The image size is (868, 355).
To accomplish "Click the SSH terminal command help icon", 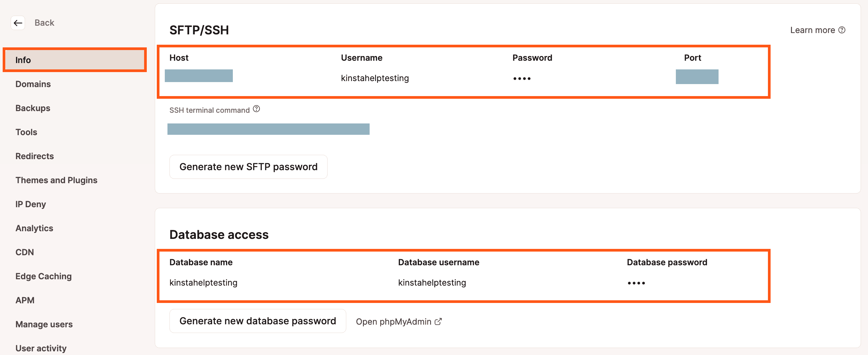I will click(x=257, y=108).
